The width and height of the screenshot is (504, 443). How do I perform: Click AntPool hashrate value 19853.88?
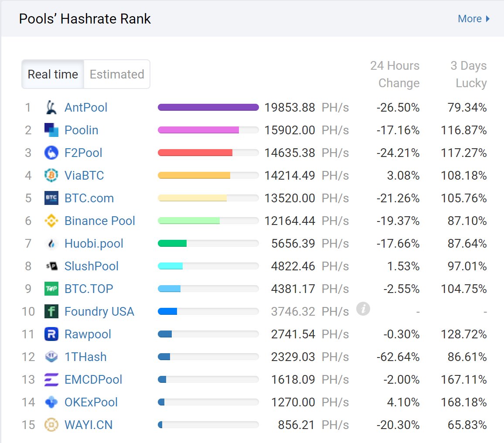click(289, 107)
